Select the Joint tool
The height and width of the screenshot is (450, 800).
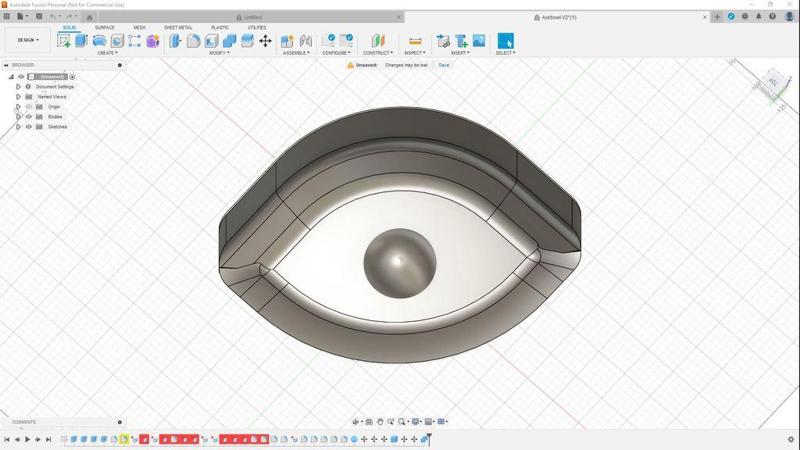click(x=306, y=41)
